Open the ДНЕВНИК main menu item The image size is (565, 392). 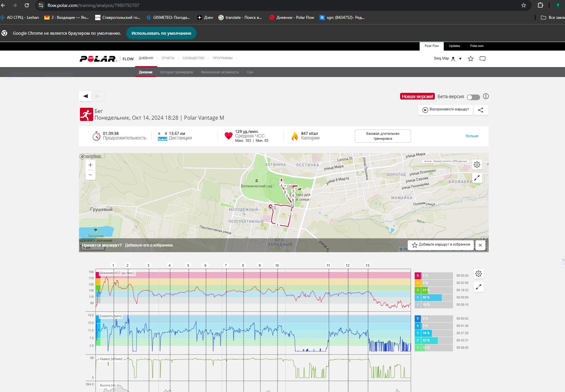(146, 58)
